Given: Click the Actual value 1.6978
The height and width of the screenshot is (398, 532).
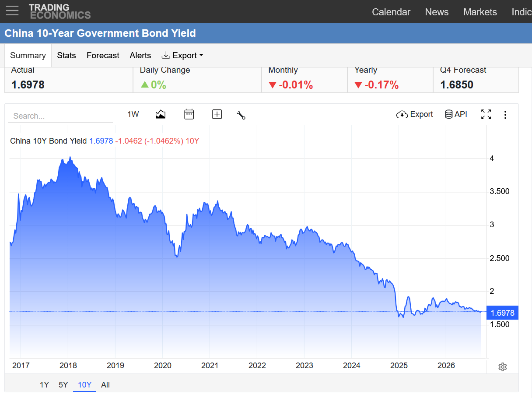Looking at the screenshot, I should [x=28, y=85].
